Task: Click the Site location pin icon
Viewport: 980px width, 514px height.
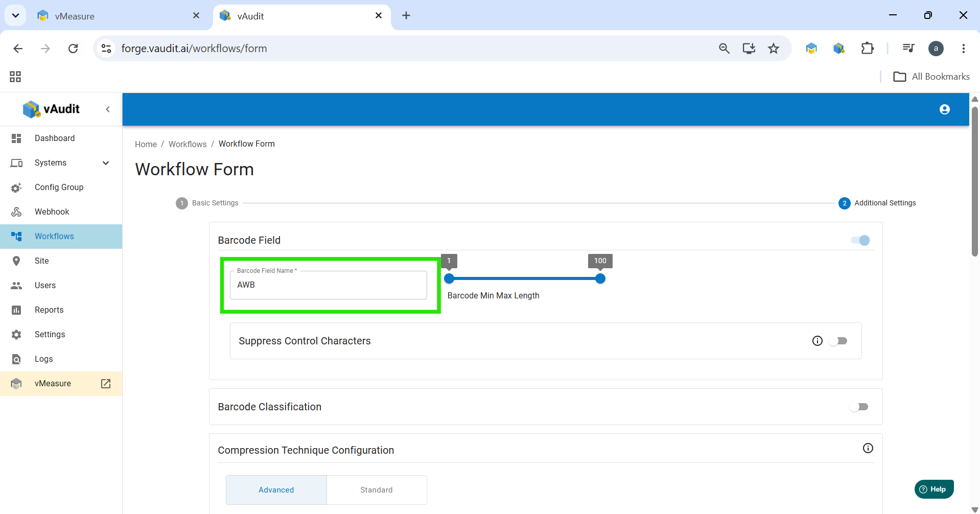Action: pyautogui.click(x=16, y=261)
